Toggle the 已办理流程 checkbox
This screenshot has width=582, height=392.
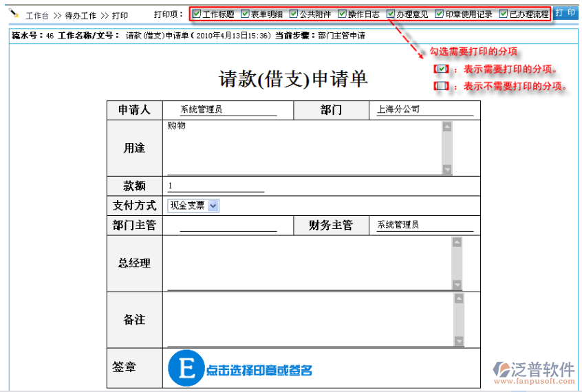(504, 14)
